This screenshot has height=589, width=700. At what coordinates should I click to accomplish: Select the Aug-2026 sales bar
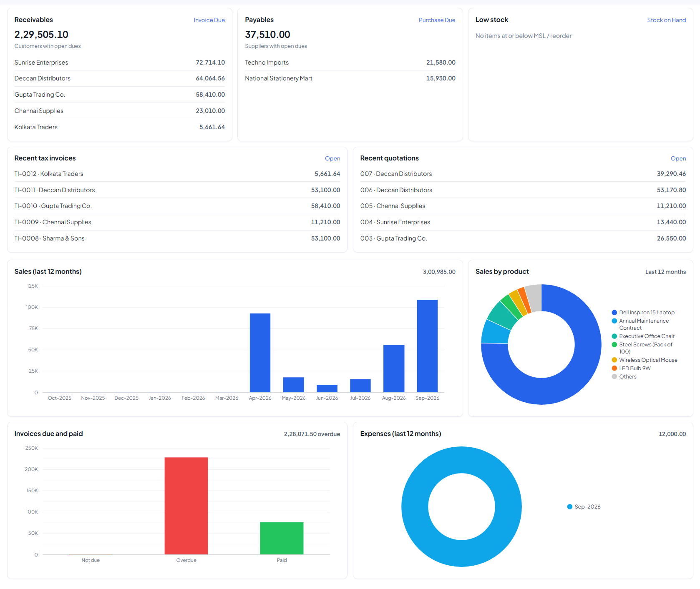394,368
